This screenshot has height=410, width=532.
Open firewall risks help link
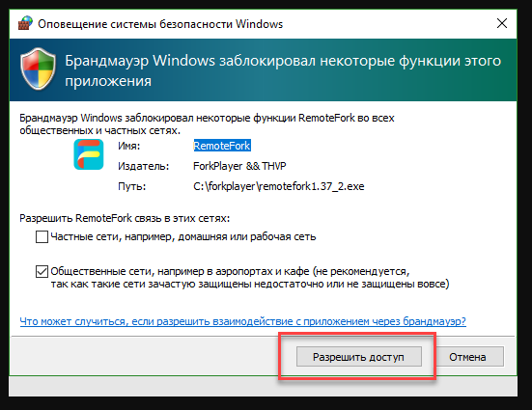(243, 321)
